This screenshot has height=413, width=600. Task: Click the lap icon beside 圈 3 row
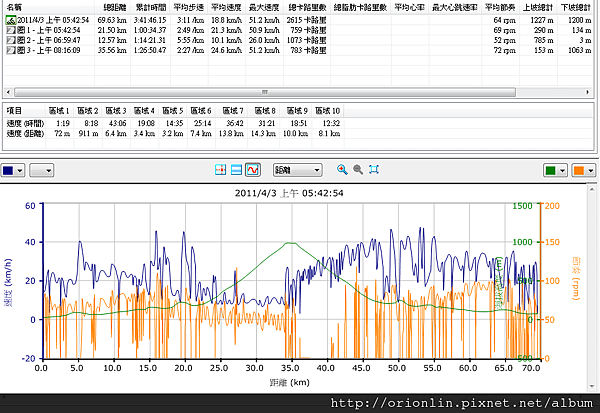[x=11, y=50]
